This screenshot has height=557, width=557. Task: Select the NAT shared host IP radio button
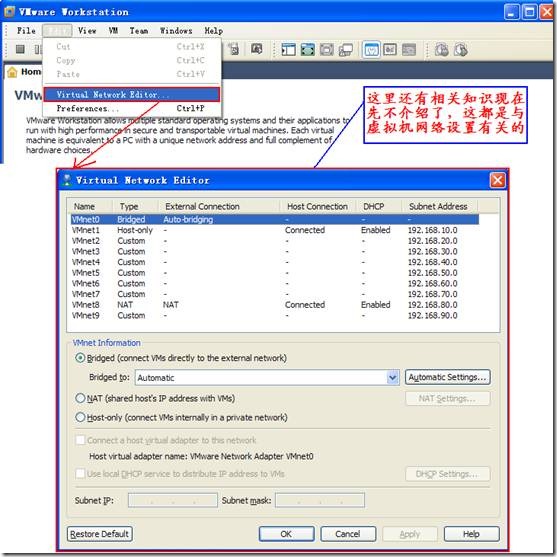[x=80, y=398]
